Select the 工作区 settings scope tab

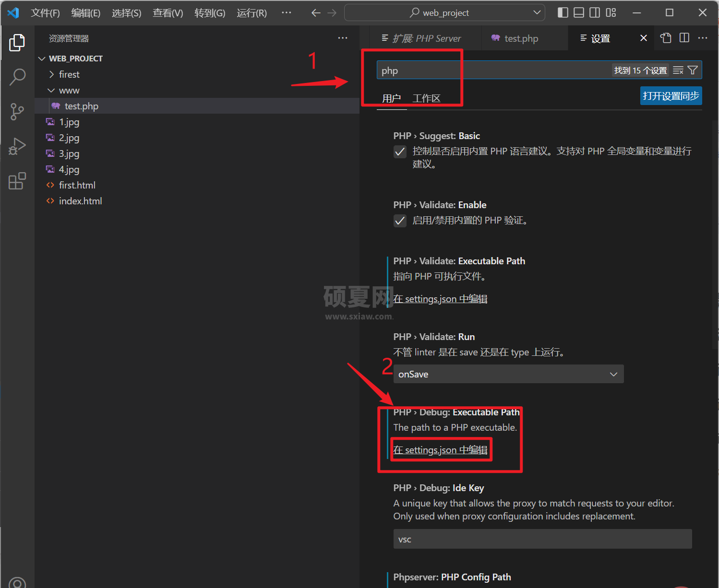tap(426, 98)
